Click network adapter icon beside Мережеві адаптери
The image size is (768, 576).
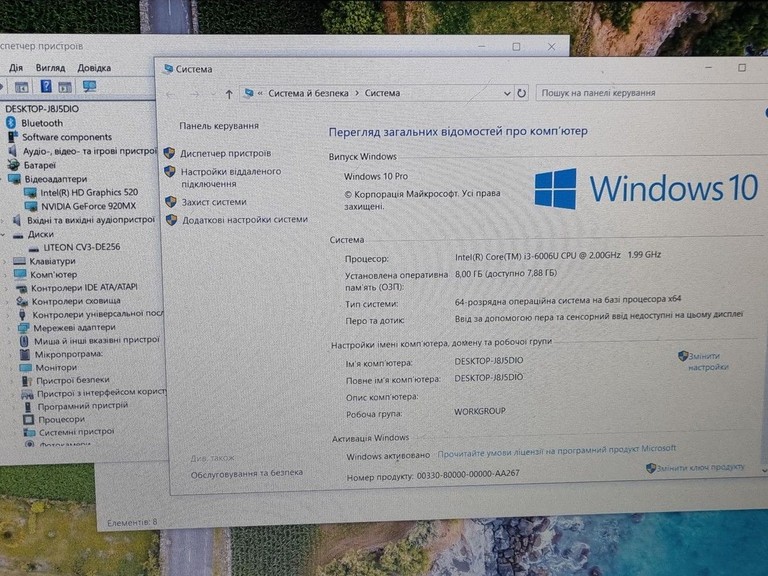24,328
